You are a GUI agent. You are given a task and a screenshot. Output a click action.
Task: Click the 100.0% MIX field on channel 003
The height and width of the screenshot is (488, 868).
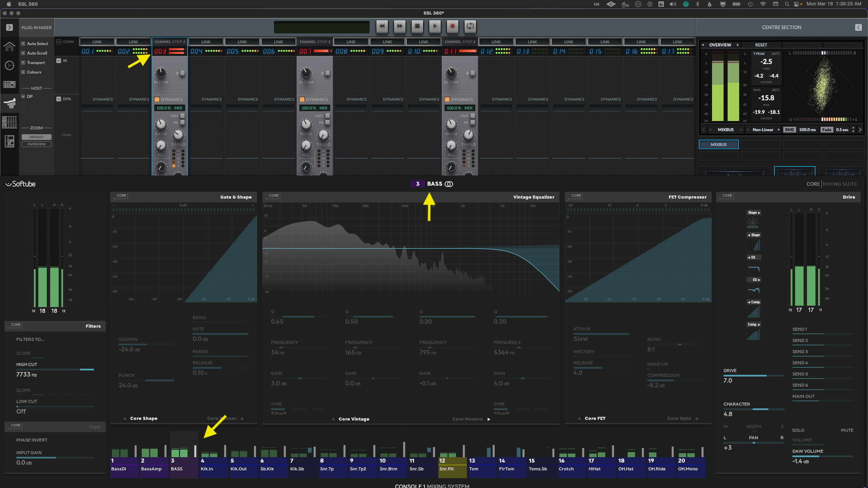(x=170, y=108)
